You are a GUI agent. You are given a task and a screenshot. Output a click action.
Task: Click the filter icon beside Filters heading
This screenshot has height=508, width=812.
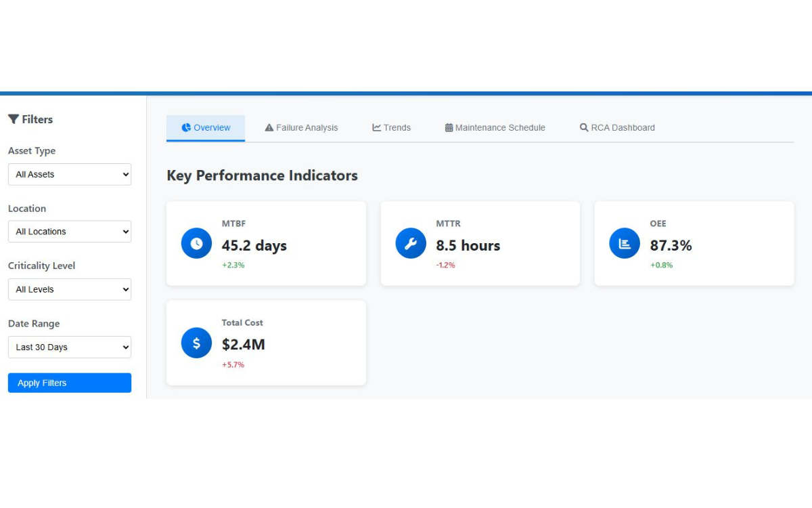point(14,119)
